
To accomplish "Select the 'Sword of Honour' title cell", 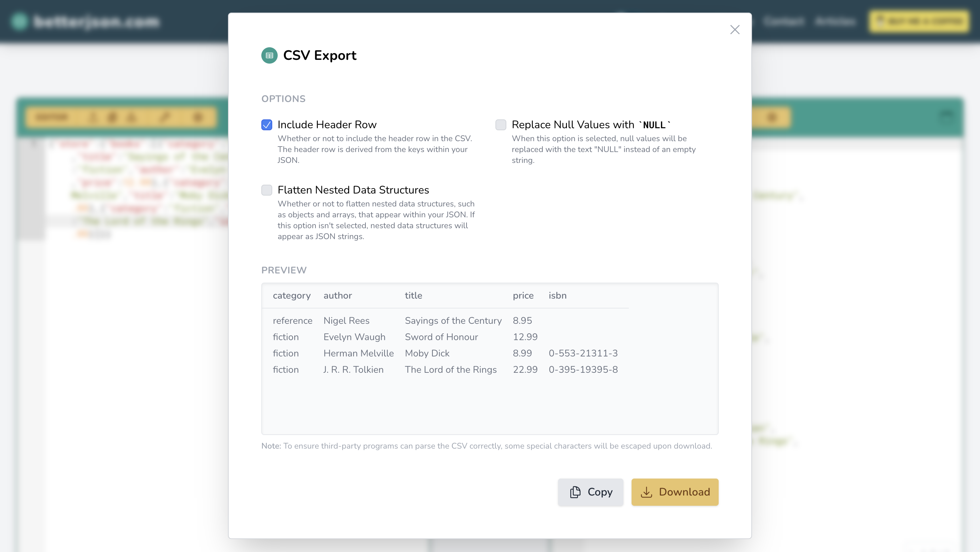I will coord(441,337).
